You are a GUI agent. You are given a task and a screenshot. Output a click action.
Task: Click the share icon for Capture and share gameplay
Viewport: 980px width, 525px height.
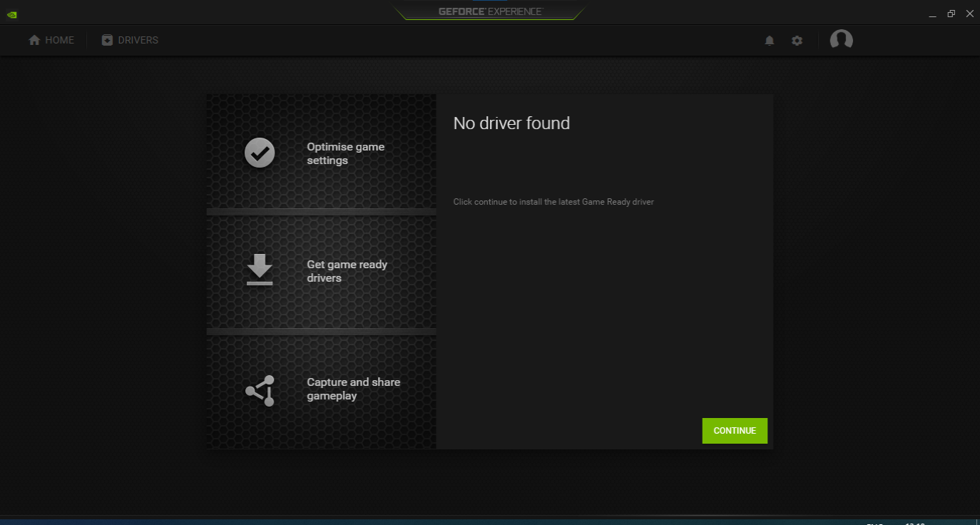pos(260,390)
